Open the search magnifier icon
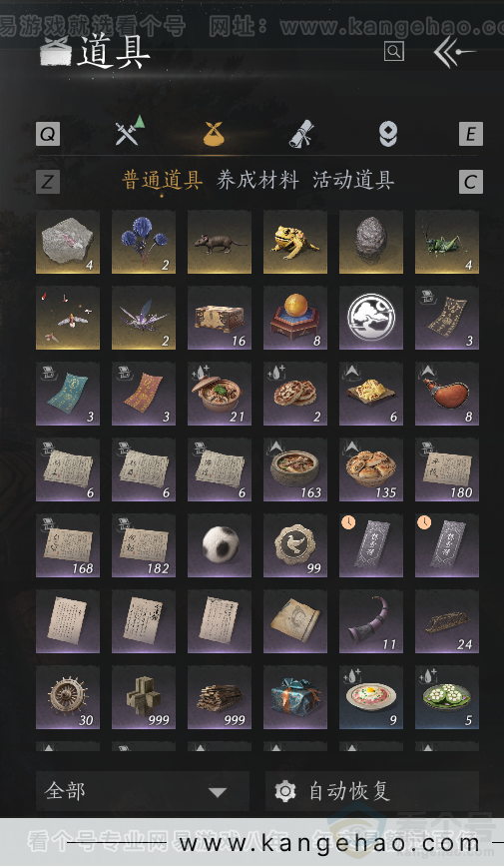The image size is (504, 867). pos(393,51)
